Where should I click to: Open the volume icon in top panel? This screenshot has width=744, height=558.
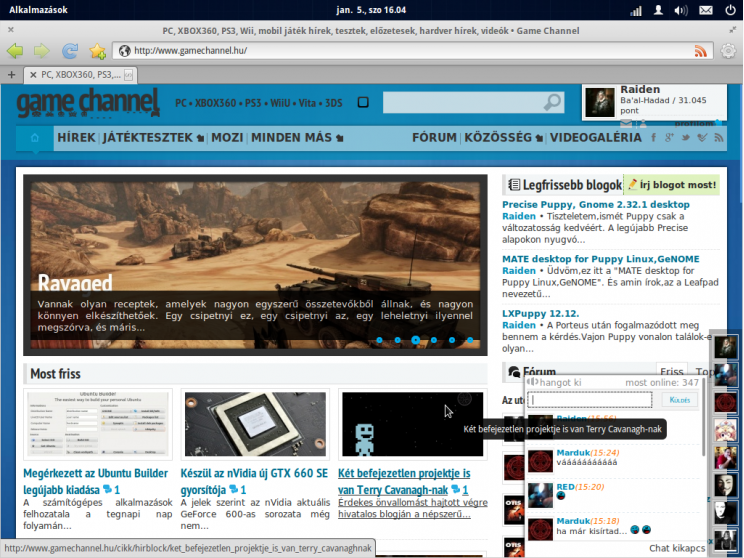click(681, 10)
